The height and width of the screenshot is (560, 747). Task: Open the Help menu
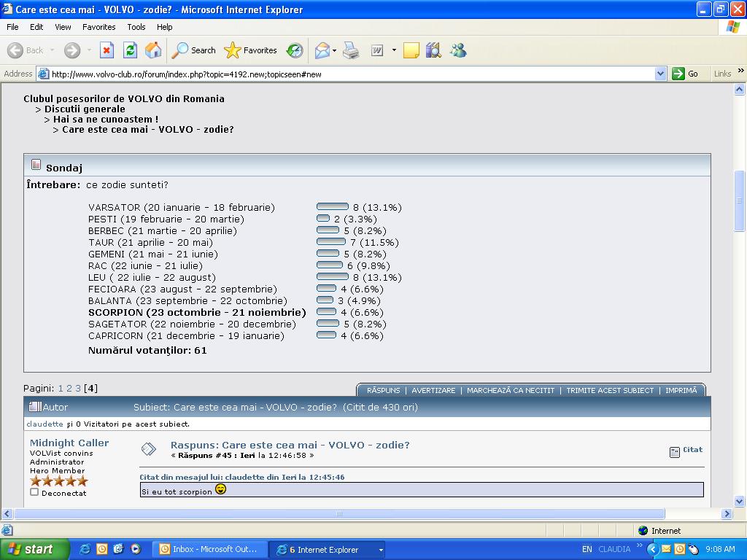164,27
